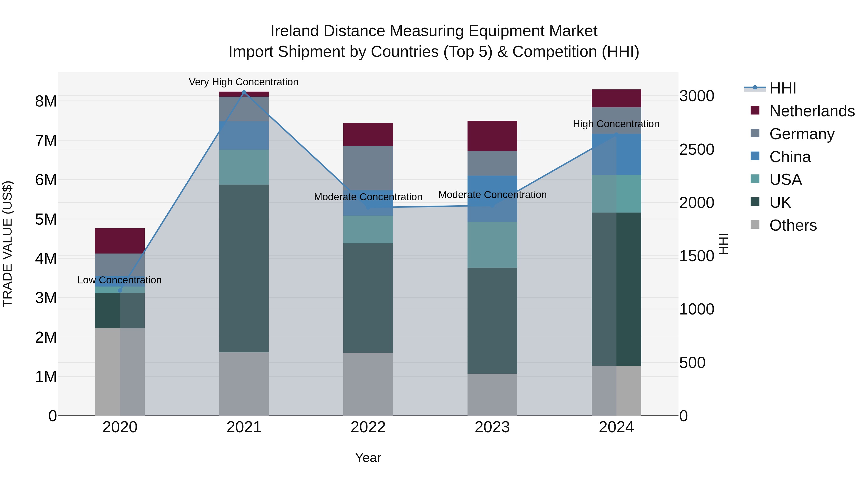Select the 2021 HHI data point
The height and width of the screenshot is (488, 868).
point(244,92)
